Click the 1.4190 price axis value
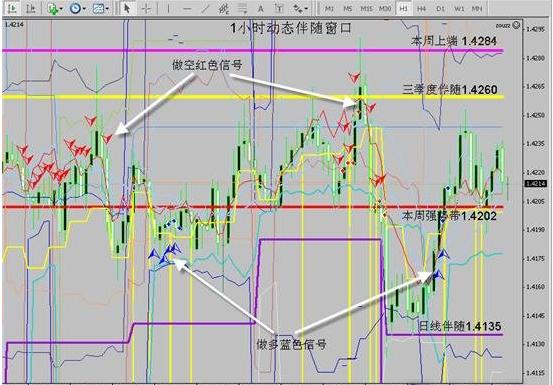This screenshot has width=553, height=385. pyautogui.click(x=535, y=230)
